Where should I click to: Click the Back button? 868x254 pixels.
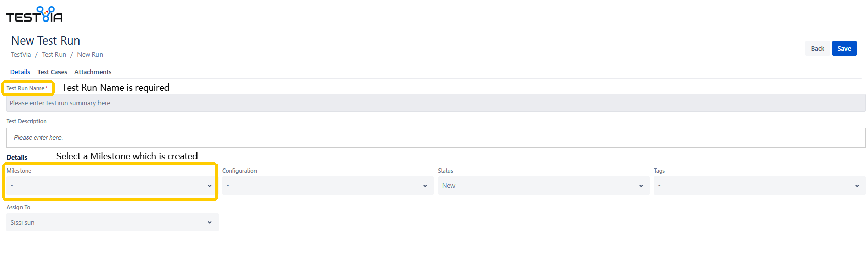click(817, 49)
